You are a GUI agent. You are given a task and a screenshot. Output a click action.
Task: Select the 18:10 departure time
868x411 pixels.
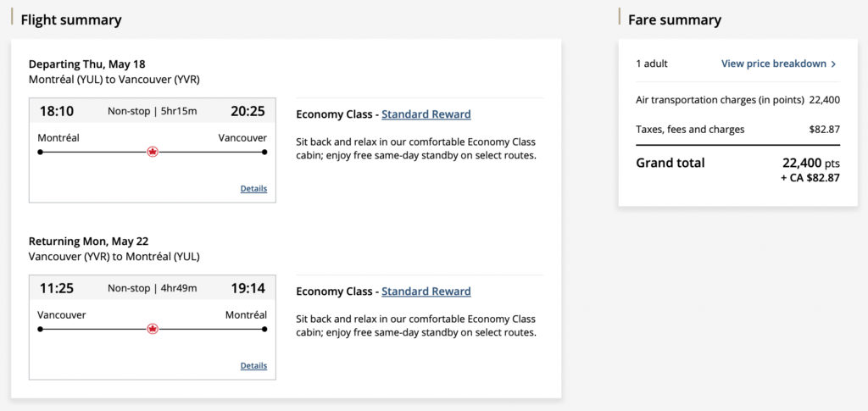[x=57, y=111]
